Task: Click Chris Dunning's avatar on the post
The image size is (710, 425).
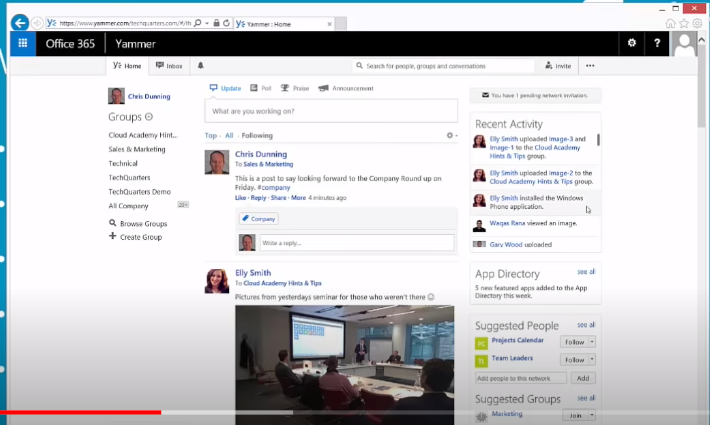Action: coord(217,162)
